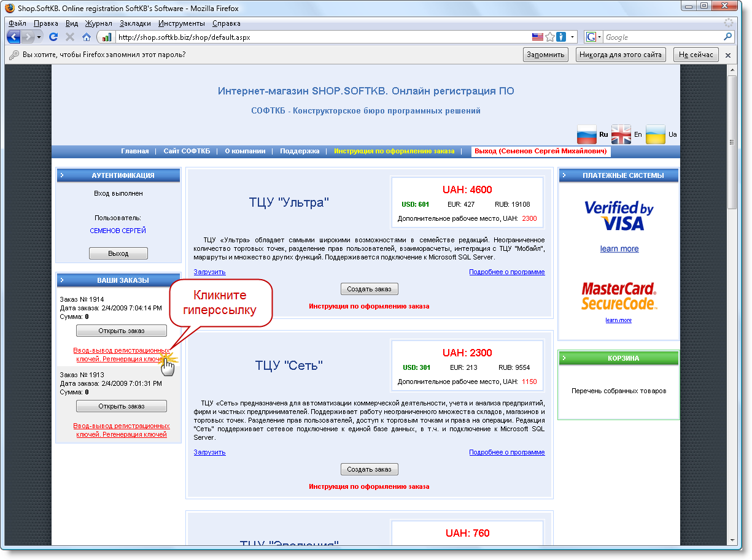Click key entry link under order № 1914
This screenshot has height=560, width=752.
121,355
